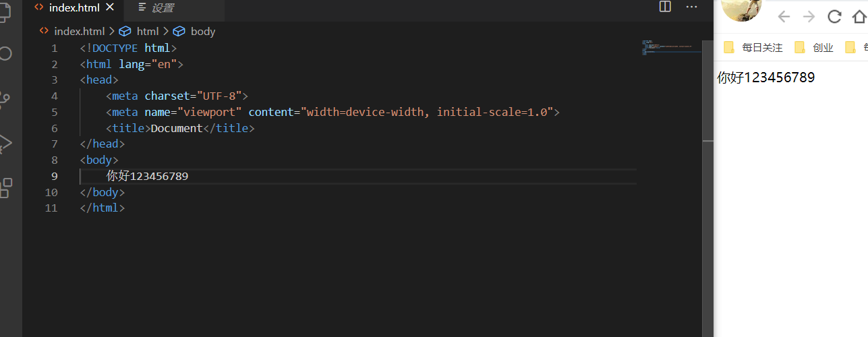Click the "viewport" attribute value
Image resolution: width=868 pixels, height=337 pixels.
pos(210,112)
